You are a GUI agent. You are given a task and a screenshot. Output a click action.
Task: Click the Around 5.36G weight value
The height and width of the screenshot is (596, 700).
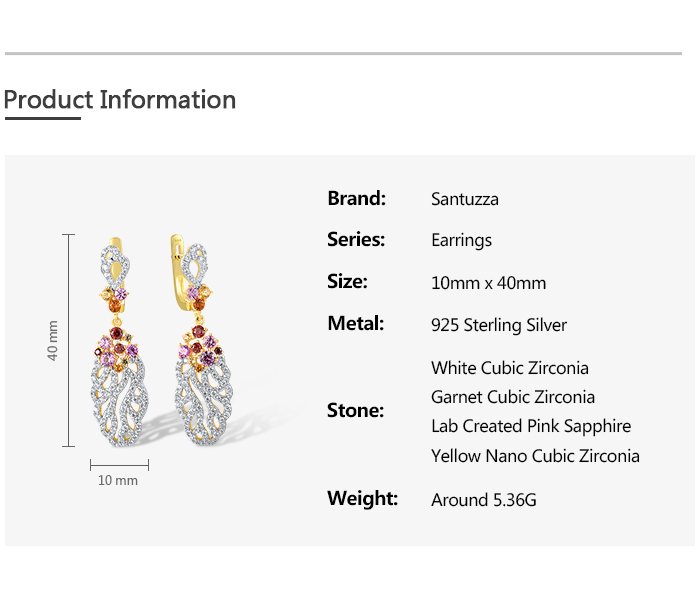pos(483,500)
